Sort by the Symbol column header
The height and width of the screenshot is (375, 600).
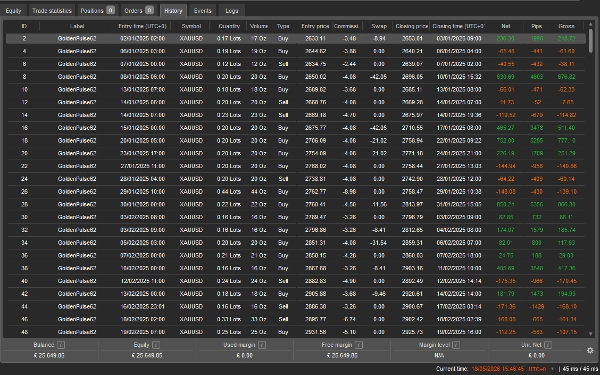pyautogui.click(x=191, y=26)
